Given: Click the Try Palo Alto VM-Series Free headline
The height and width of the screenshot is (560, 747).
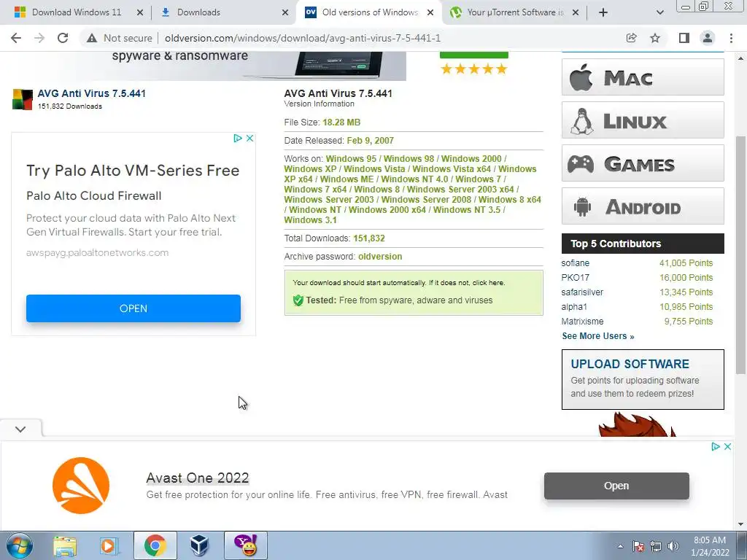Looking at the screenshot, I should click(x=133, y=171).
